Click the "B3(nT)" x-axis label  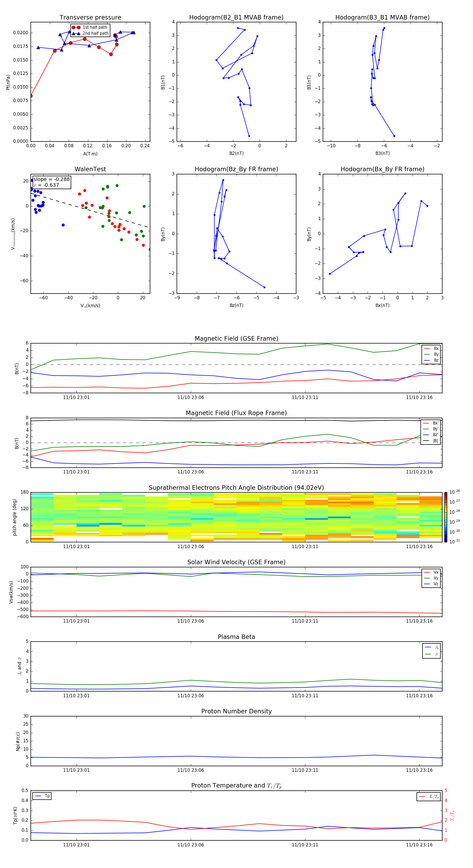coord(382,154)
